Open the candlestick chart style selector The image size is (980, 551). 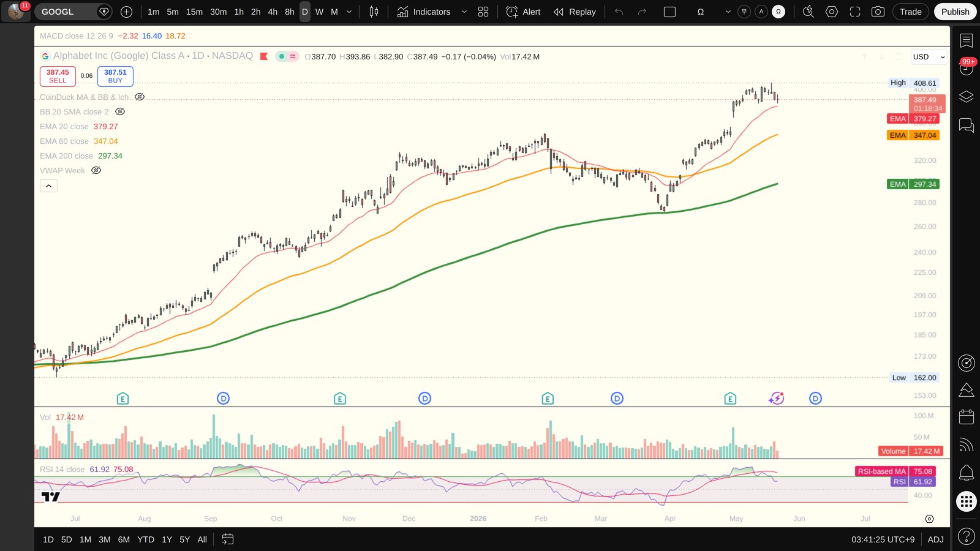pos(374,12)
